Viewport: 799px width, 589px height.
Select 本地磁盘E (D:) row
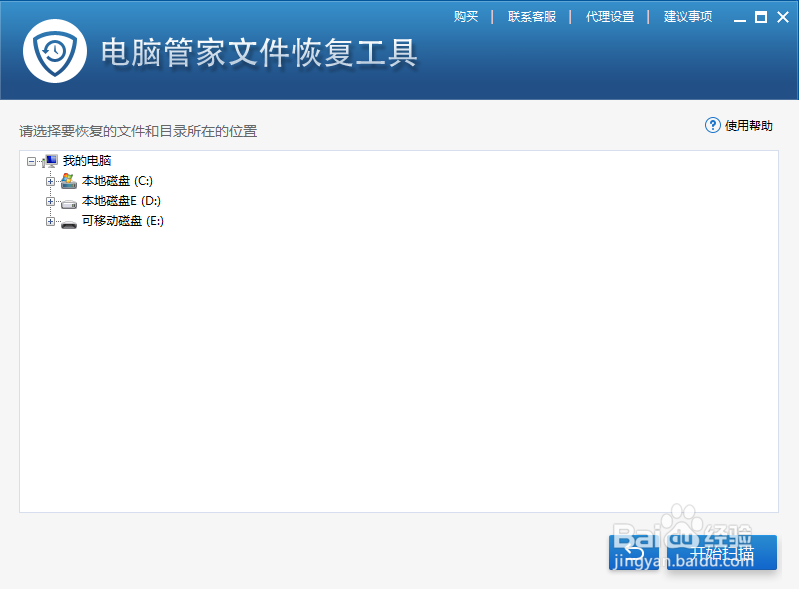click(x=121, y=201)
